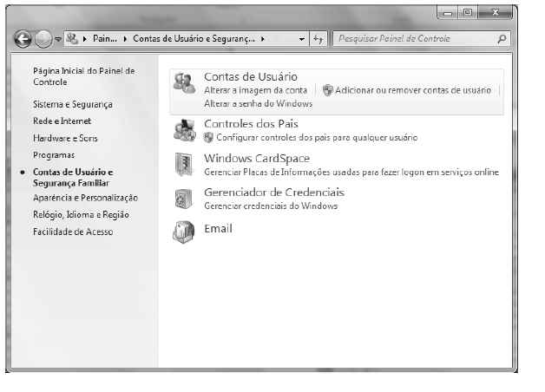Open Relógio, Idioma e Região category
545x392 pixels.
tap(81, 214)
